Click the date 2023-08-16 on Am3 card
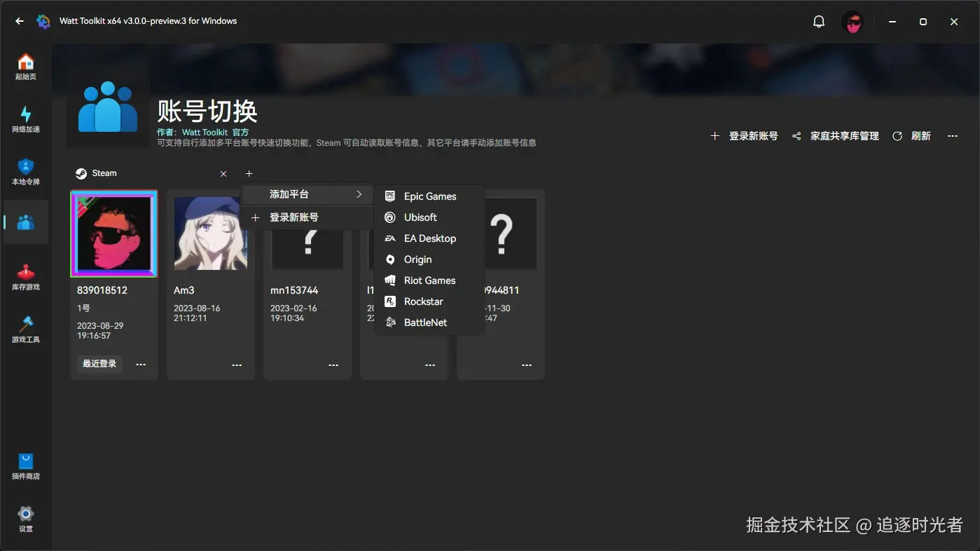The height and width of the screenshot is (551, 980). click(x=197, y=308)
